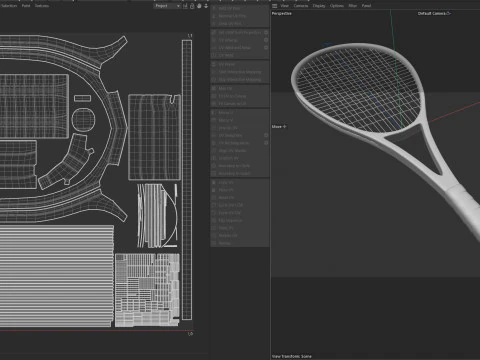Click the arrows icon at the UV toolbar end

(x=206, y=6)
